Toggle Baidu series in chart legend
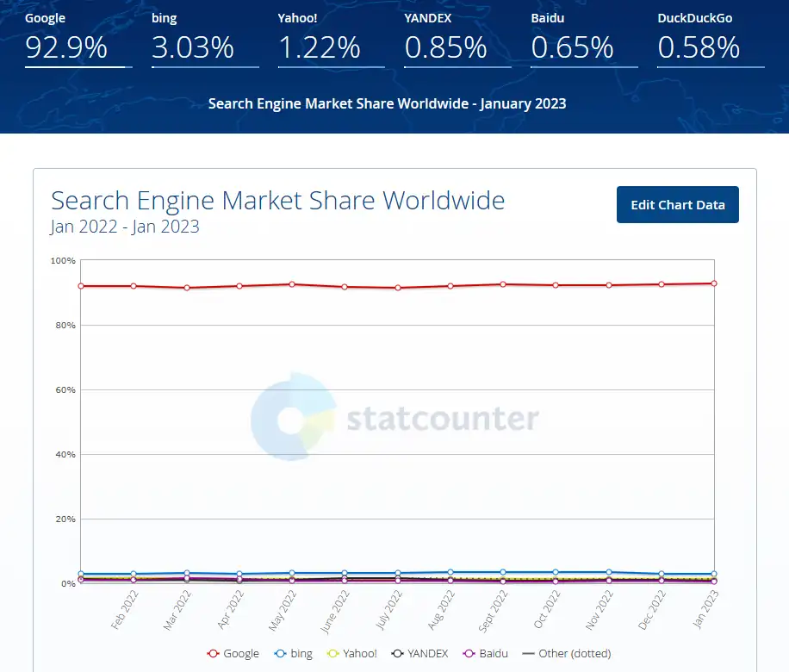The width and height of the screenshot is (789, 672). point(486,653)
